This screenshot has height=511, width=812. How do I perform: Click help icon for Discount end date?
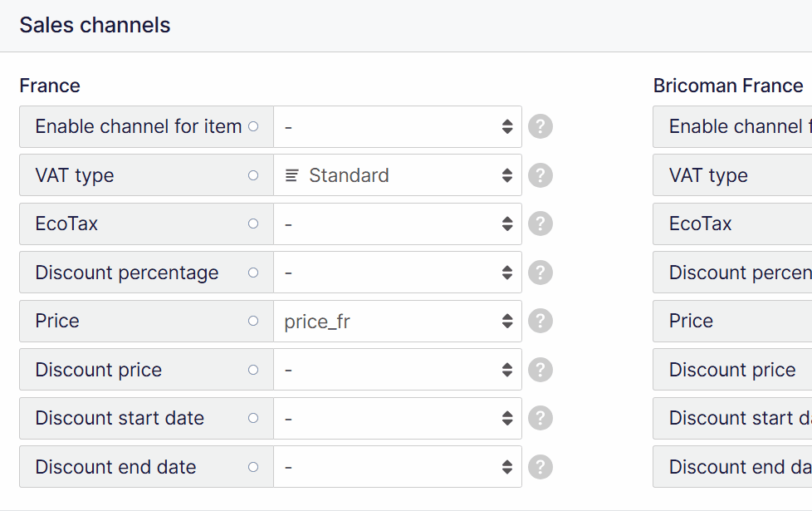(x=541, y=467)
